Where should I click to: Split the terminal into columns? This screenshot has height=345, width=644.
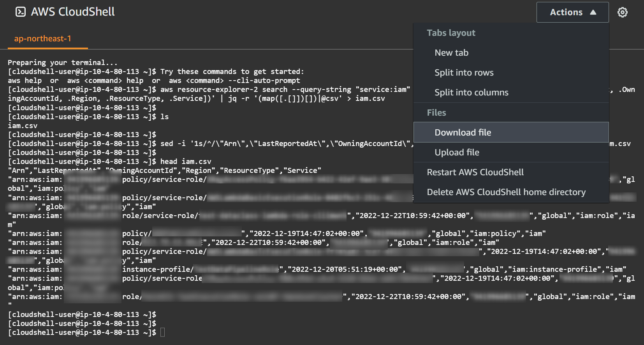click(x=471, y=92)
